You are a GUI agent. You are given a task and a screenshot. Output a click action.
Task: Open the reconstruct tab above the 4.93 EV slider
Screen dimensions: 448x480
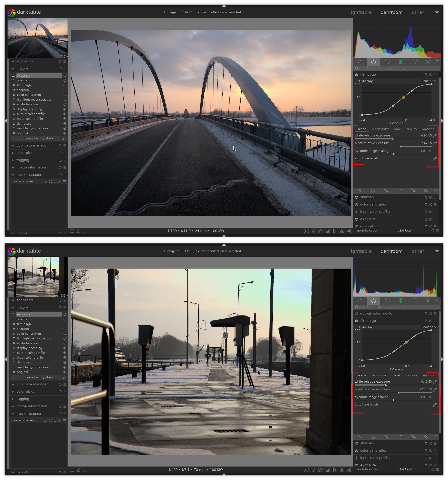click(x=380, y=129)
